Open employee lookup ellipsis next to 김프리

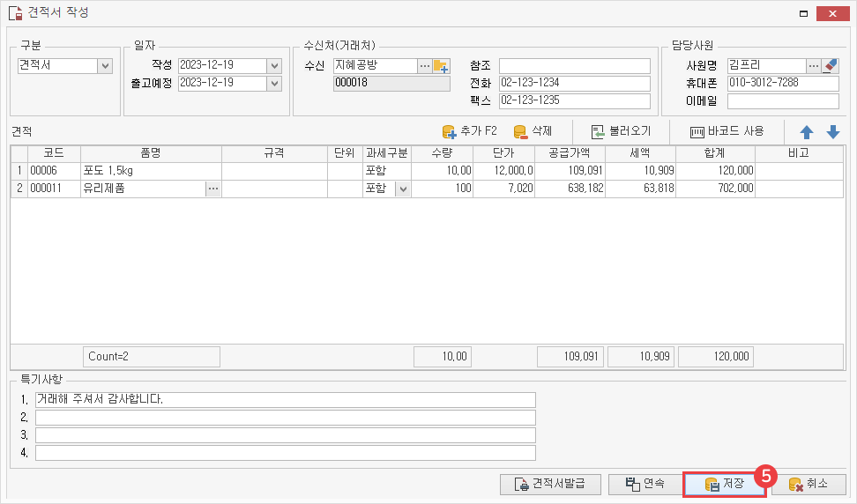point(814,66)
